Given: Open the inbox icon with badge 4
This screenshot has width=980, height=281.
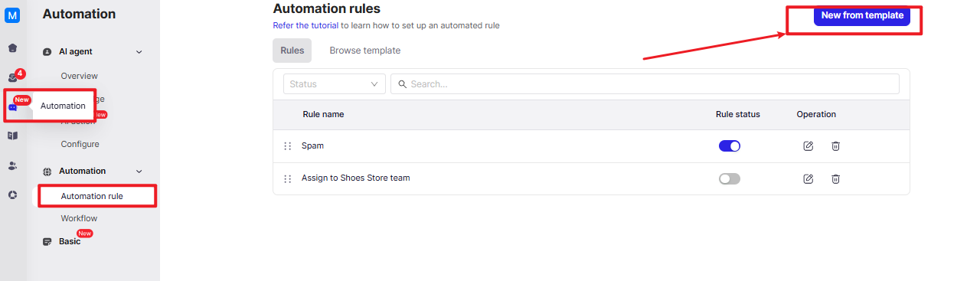Looking at the screenshot, I should tap(12, 77).
